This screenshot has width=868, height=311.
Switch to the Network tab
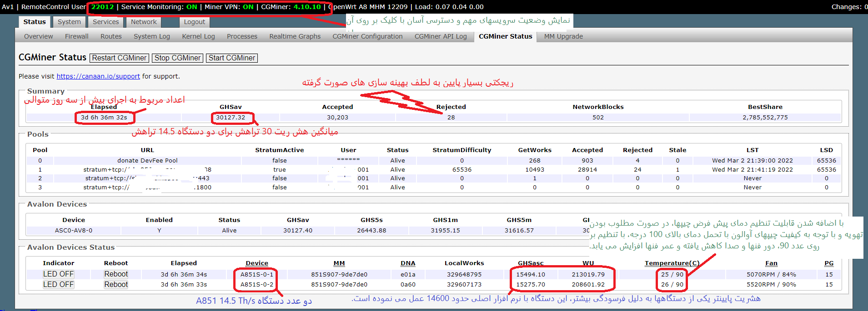144,22
